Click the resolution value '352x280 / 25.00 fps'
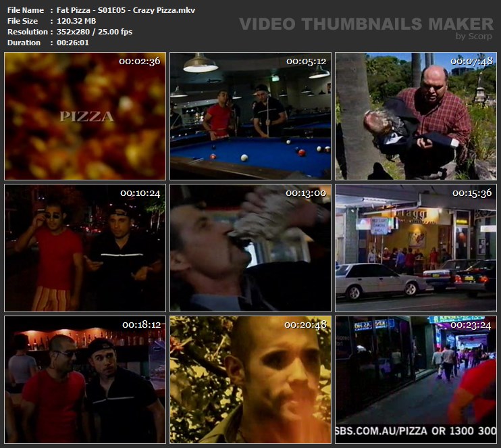This screenshot has height=448, width=501. click(95, 32)
